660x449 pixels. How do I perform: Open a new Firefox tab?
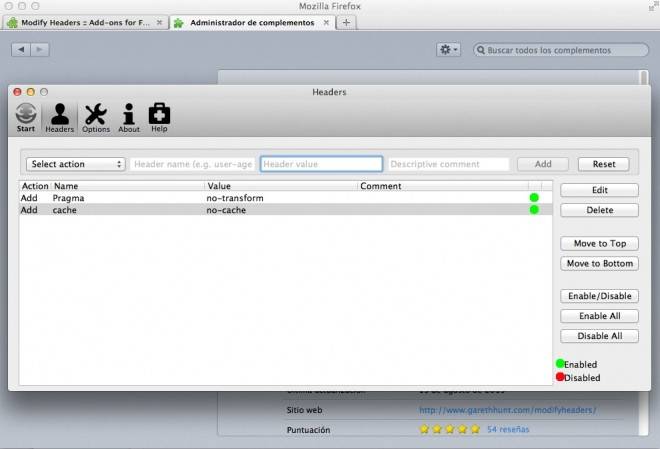pos(346,23)
